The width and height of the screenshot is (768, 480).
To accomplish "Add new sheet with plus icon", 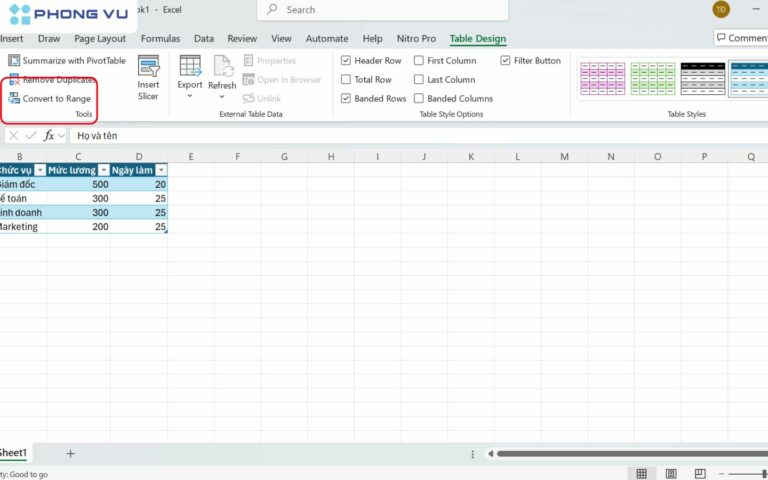I will [x=71, y=454].
